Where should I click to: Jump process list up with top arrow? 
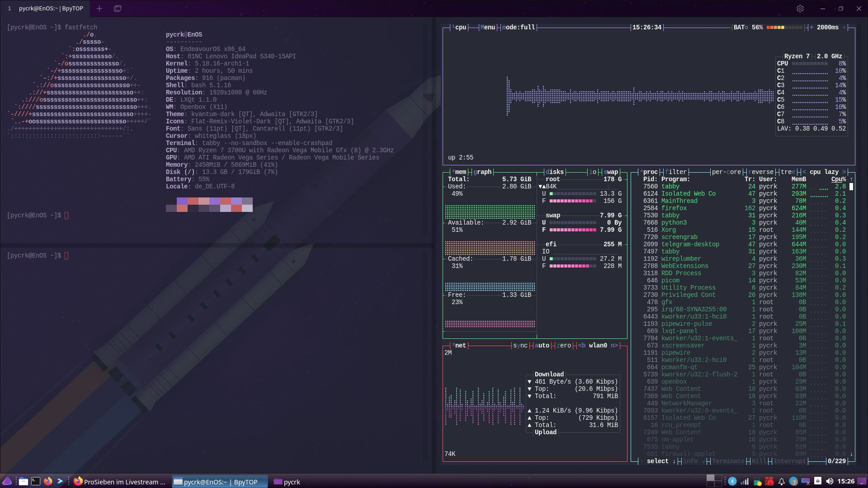pyautogui.click(x=851, y=179)
